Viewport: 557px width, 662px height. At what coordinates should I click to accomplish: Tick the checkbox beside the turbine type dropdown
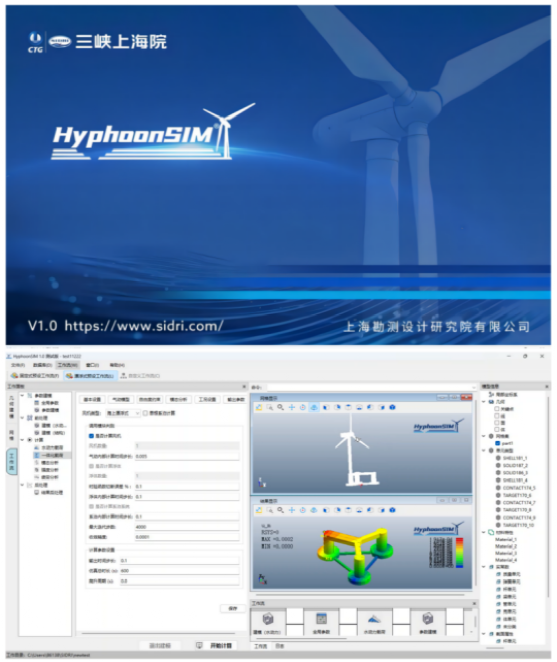coord(145,413)
